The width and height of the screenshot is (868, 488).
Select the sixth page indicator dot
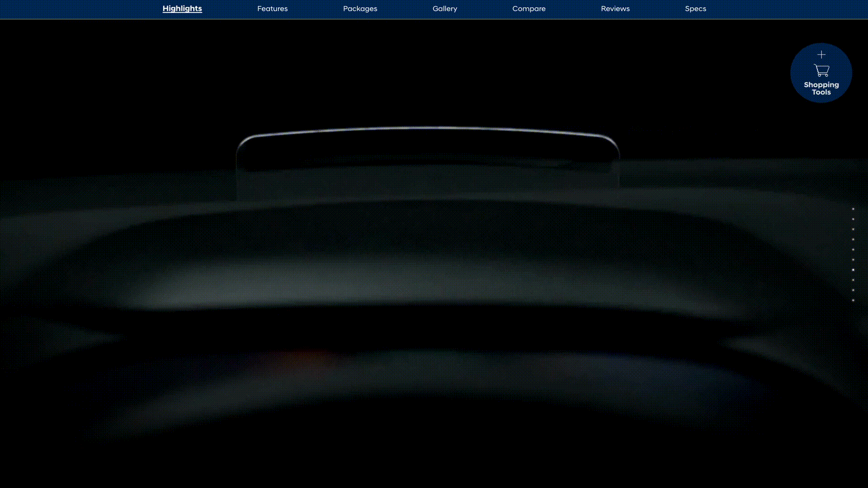point(853,260)
